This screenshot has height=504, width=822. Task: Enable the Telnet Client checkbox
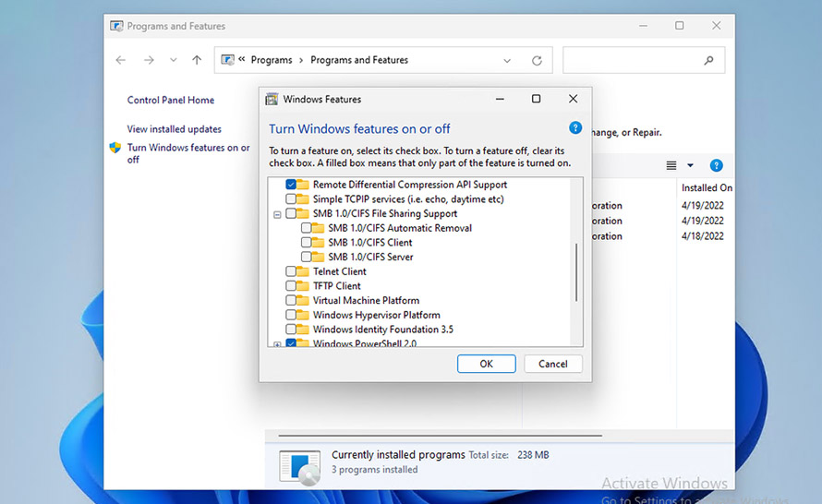pyautogui.click(x=291, y=271)
